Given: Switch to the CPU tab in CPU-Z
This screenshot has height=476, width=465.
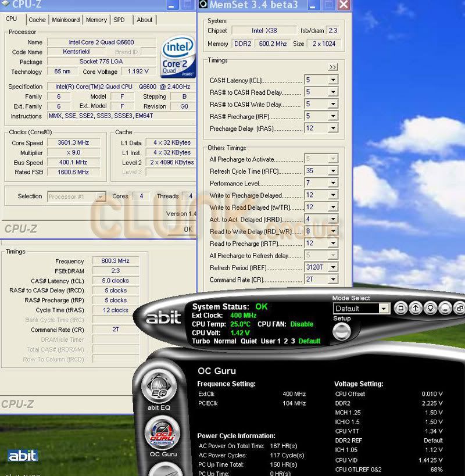Looking at the screenshot, I should [x=11, y=19].
